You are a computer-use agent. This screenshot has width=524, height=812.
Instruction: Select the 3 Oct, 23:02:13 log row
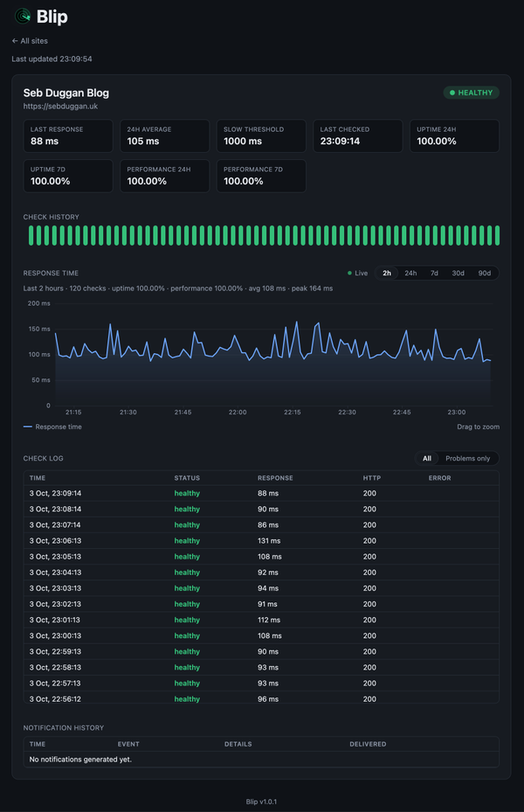coord(261,604)
